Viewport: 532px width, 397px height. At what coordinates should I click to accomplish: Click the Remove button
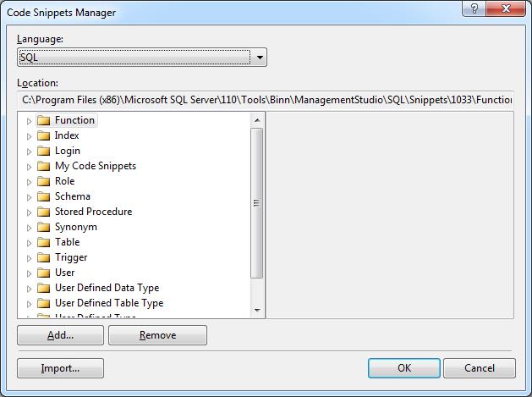click(157, 335)
